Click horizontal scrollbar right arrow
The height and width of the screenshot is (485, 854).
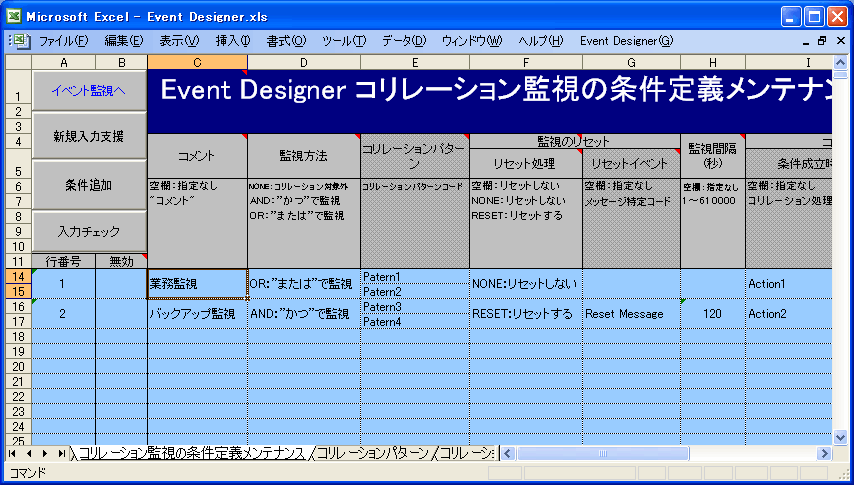coord(824,453)
